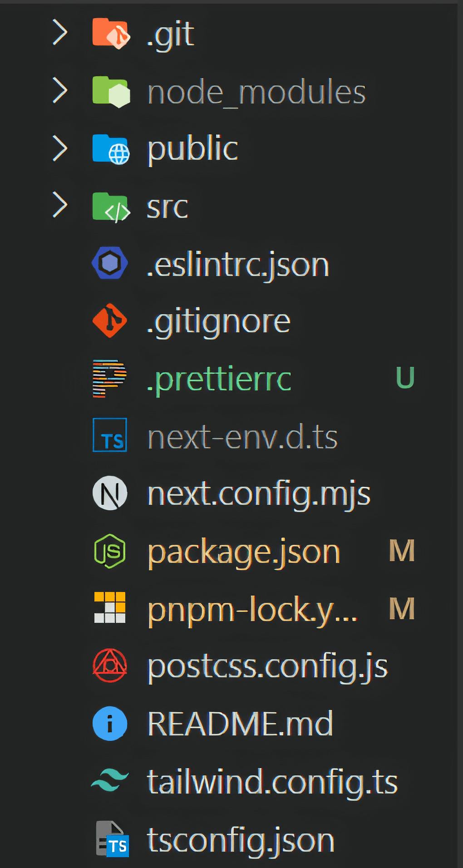Image resolution: width=463 pixels, height=868 pixels.
Task: Click the Git icon beside .gitignore
Action: click(x=109, y=321)
